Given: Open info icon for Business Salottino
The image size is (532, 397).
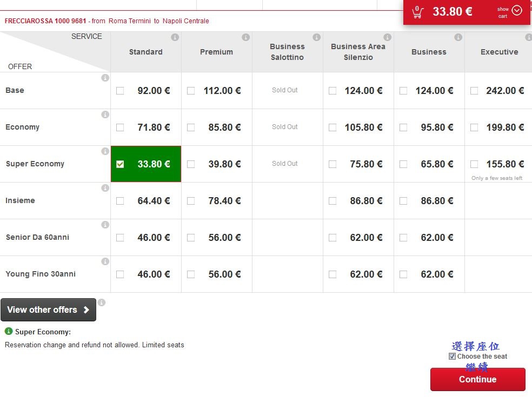Looking at the screenshot, I should click(x=317, y=37).
